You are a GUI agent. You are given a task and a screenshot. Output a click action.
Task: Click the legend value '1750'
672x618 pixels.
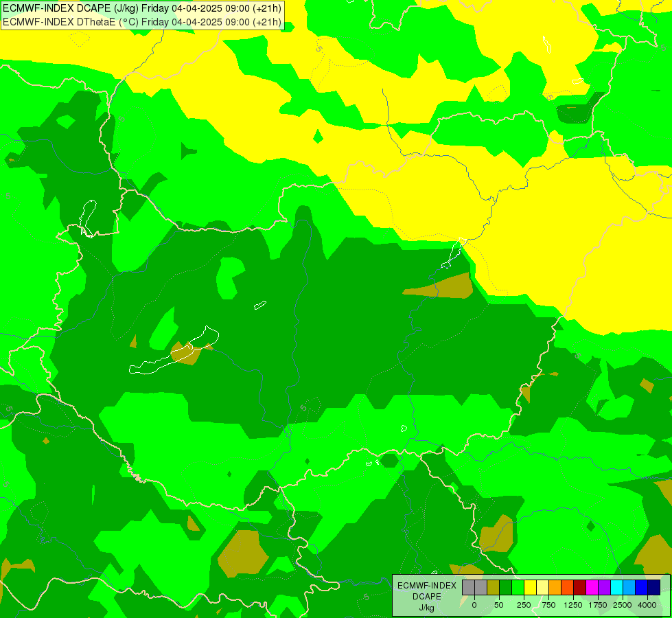tap(598, 605)
